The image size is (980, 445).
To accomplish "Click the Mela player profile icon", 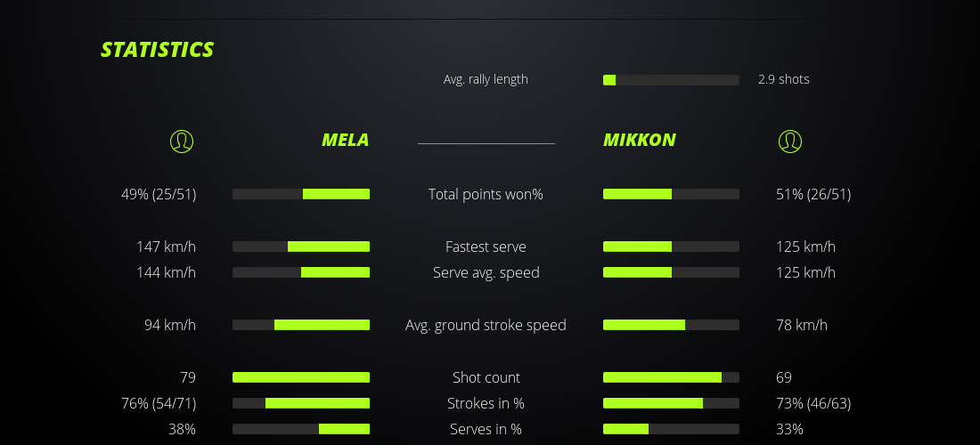I will point(181,141).
